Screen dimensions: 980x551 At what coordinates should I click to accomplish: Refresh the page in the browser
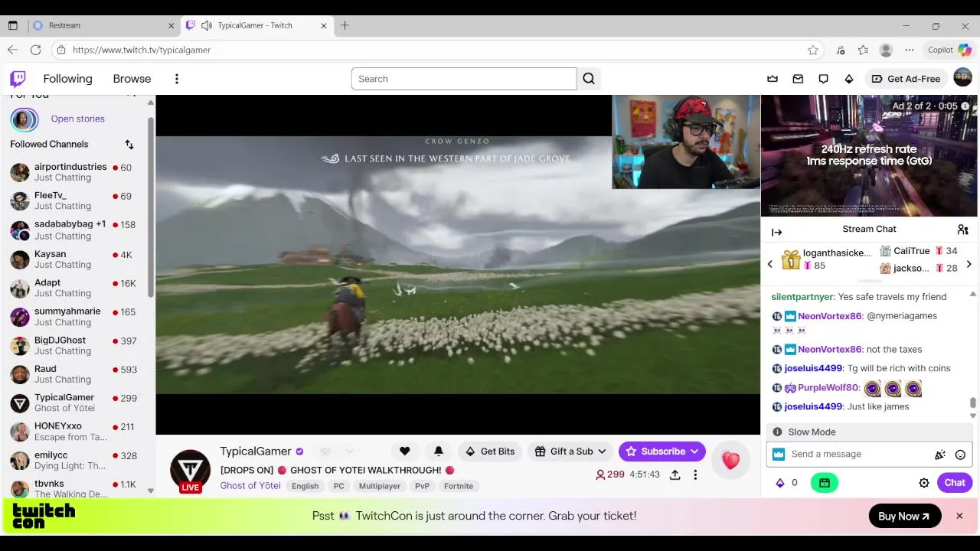pyautogui.click(x=35, y=50)
